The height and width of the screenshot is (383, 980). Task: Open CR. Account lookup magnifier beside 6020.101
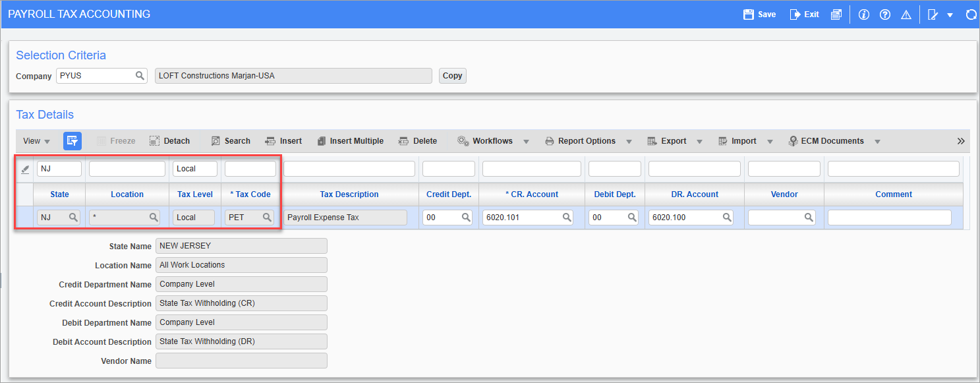[567, 217]
